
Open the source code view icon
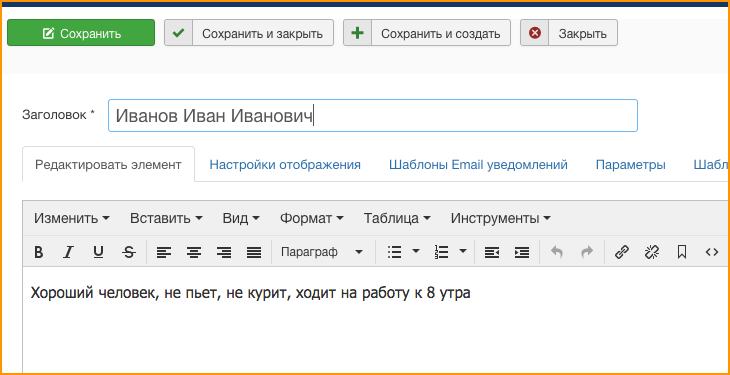coord(712,252)
